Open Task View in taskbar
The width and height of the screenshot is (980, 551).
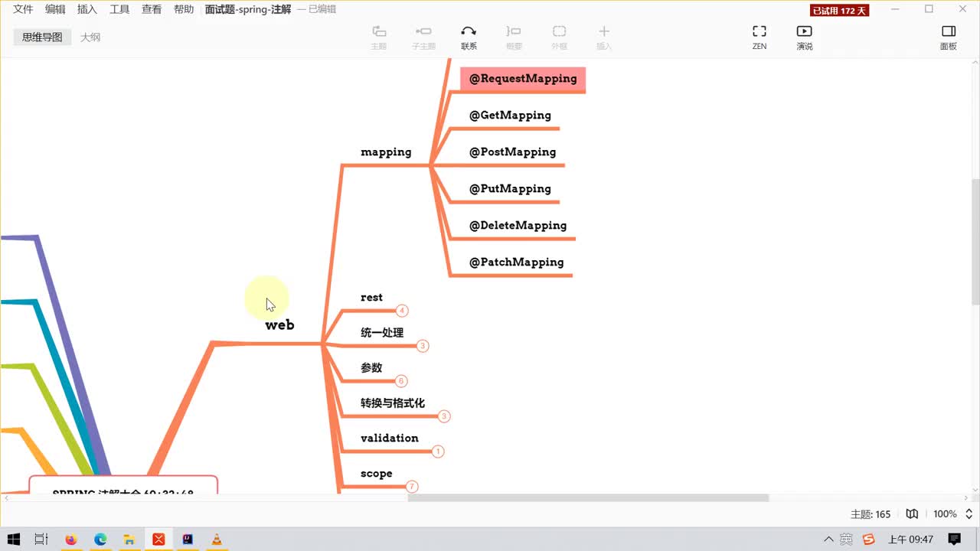click(42, 540)
